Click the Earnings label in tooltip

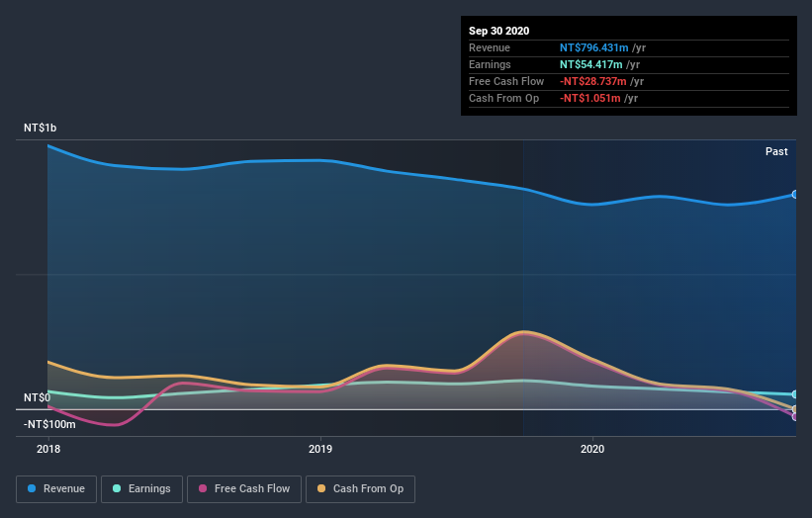pos(490,64)
